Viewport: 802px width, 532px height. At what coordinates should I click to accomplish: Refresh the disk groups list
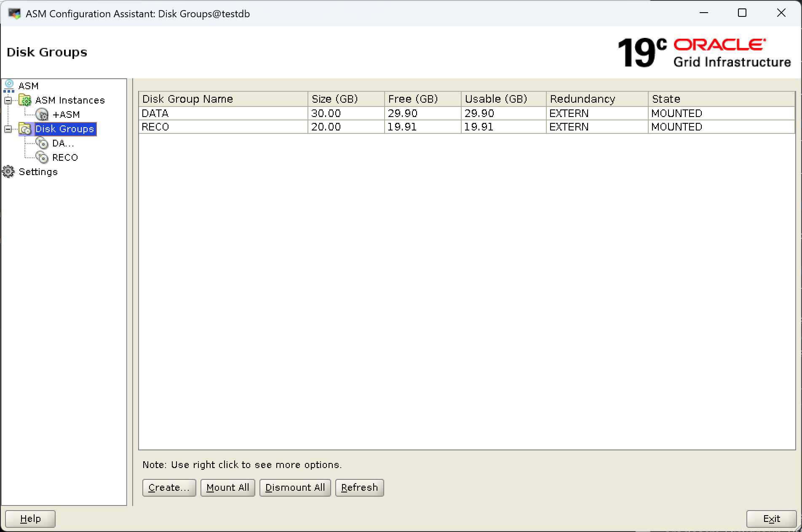pos(360,487)
